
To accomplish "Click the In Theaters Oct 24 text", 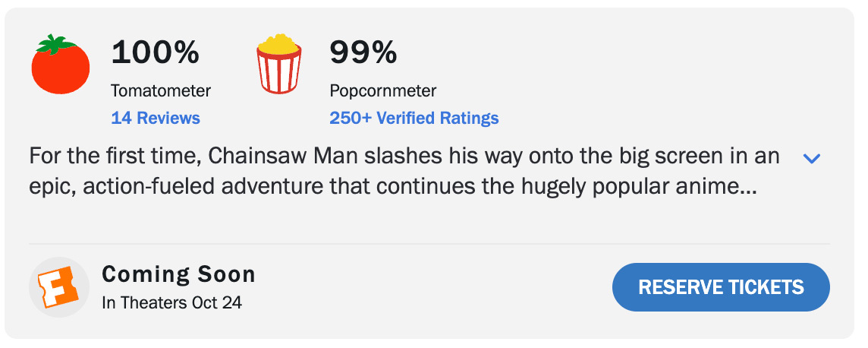I will 172,302.
